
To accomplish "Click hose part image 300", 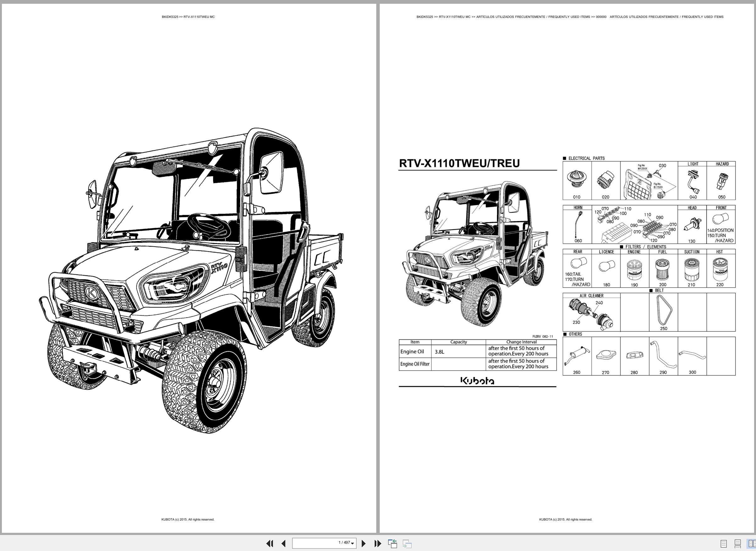I will point(692,355).
